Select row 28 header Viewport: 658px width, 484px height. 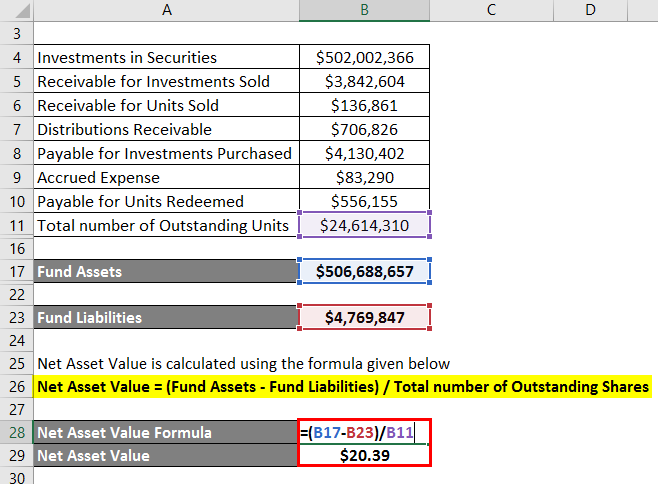coord(17,432)
